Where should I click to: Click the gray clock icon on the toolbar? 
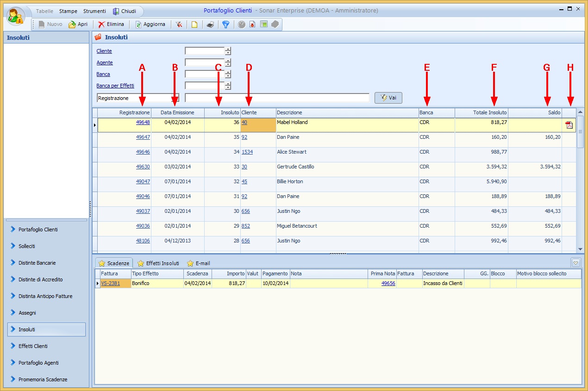coord(241,25)
